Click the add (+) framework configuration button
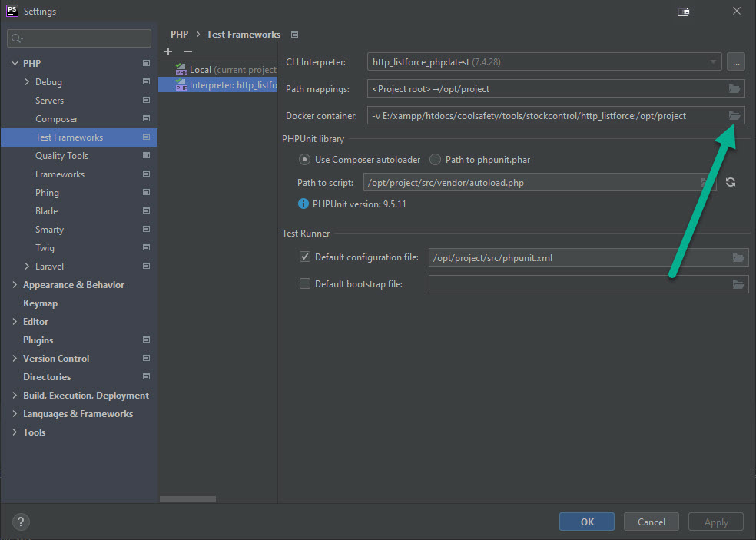The image size is (756, 540). [x=168, y=51]
